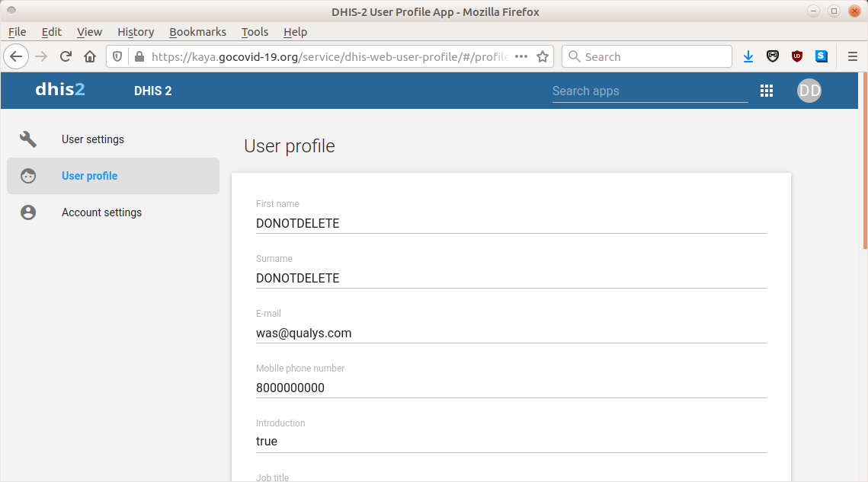Click the DD user avatar icon
The image size is (868, 482).
[x=809, y=90]
